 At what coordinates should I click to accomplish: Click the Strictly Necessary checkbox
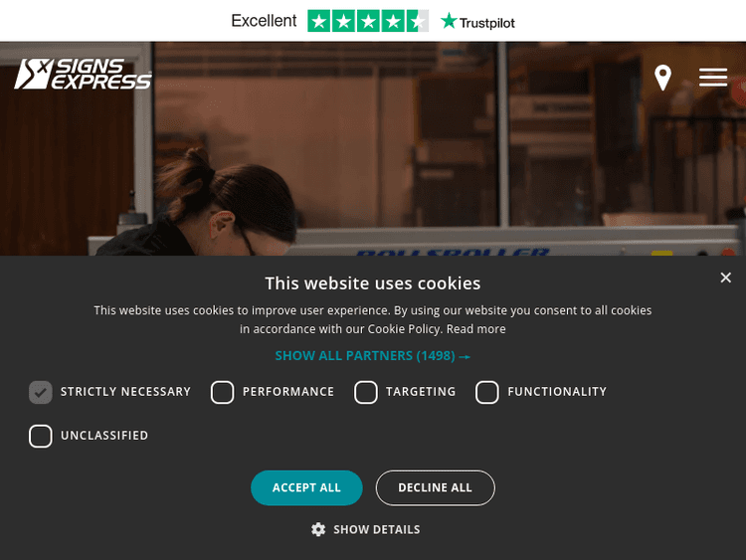coord(41,392)
